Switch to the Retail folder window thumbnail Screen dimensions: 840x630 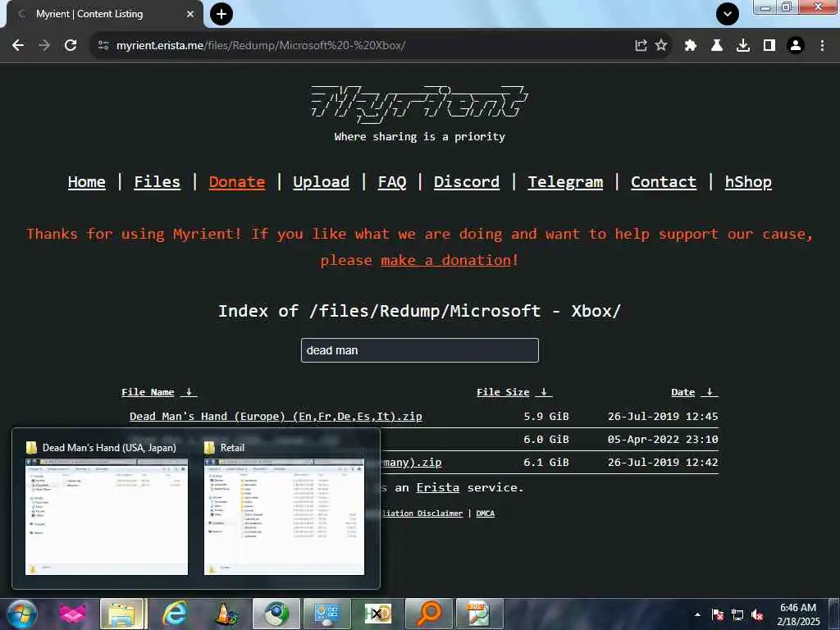click(284, 509)
